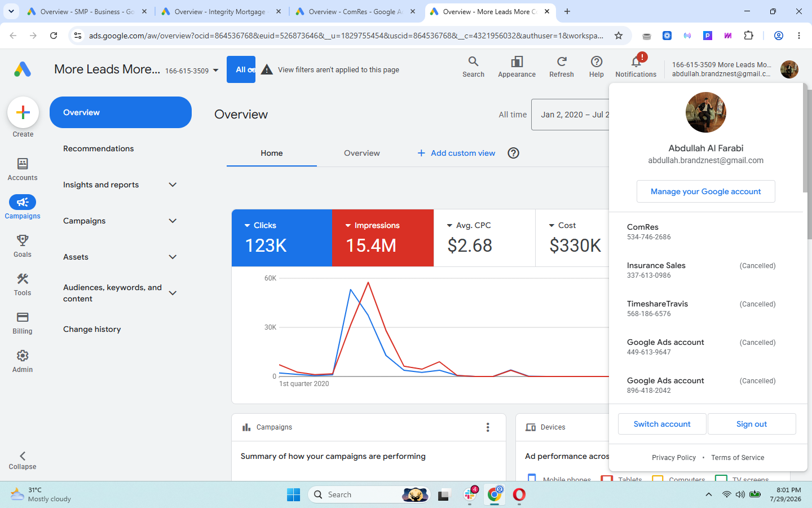Expand Audiences, keywords, and content
The height and width of the screenshot is (508, 812).
coord(173,293)
